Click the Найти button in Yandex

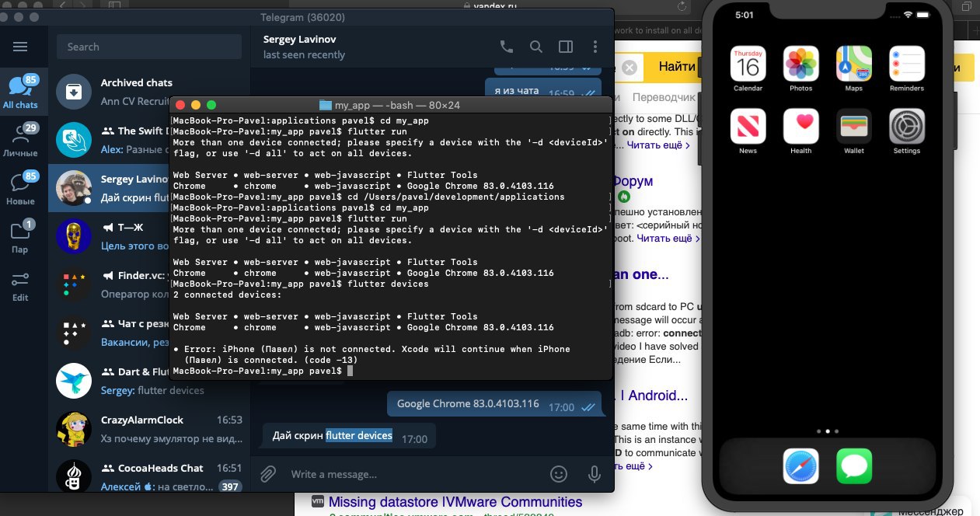pos(675,68)
